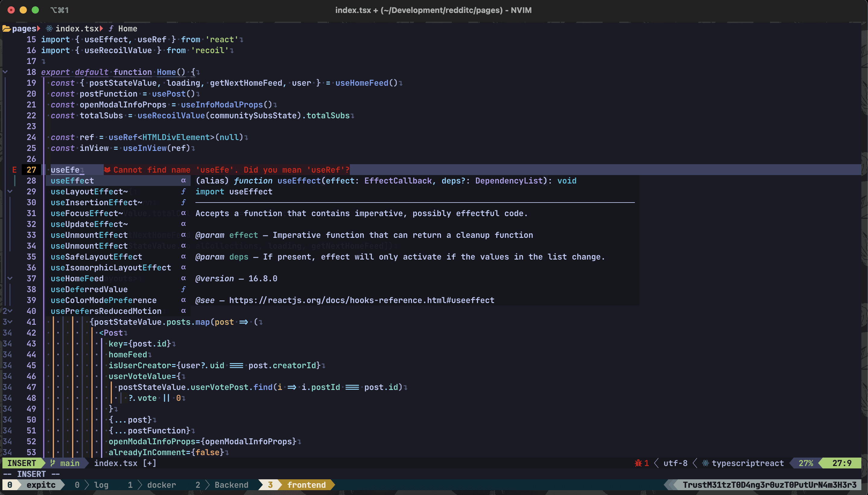The height and width of the screenshot is (495, 868).
Task: Click the tmux hostname TrustM31tzT0D4ng3r0uzT0PutUrN4m3H3r3
Action: pyautogui.click(x=769, y=485)
